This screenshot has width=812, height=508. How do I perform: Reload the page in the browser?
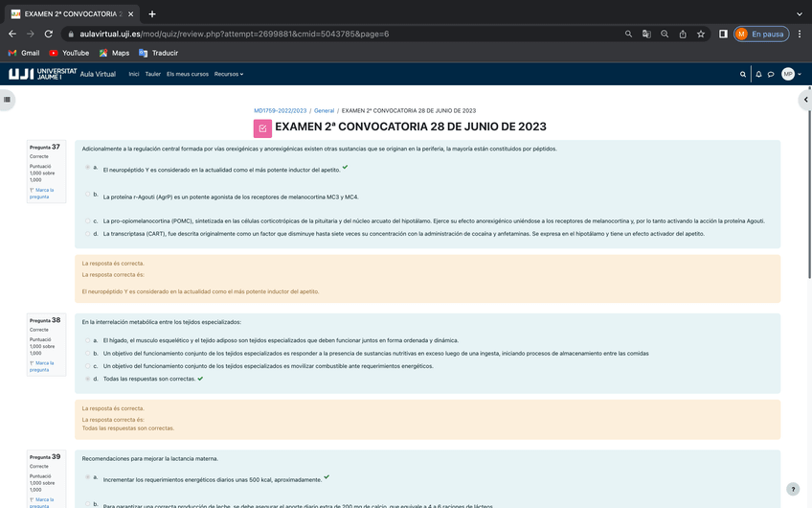48,34
